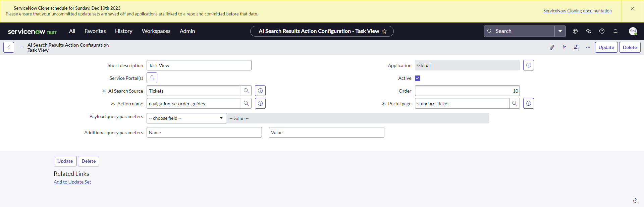The height and width of the screenshot is (207, 644).
Task: Click the ServiceNow TEST logo
Action: pos(32,31)
